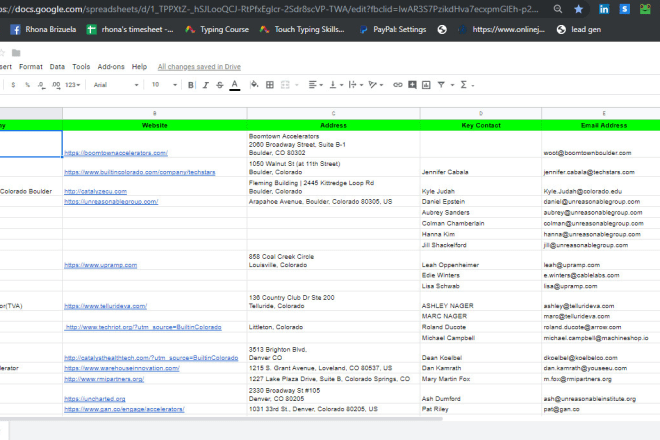
Task: Click the insert comment icon
Action: click(412, 85)
